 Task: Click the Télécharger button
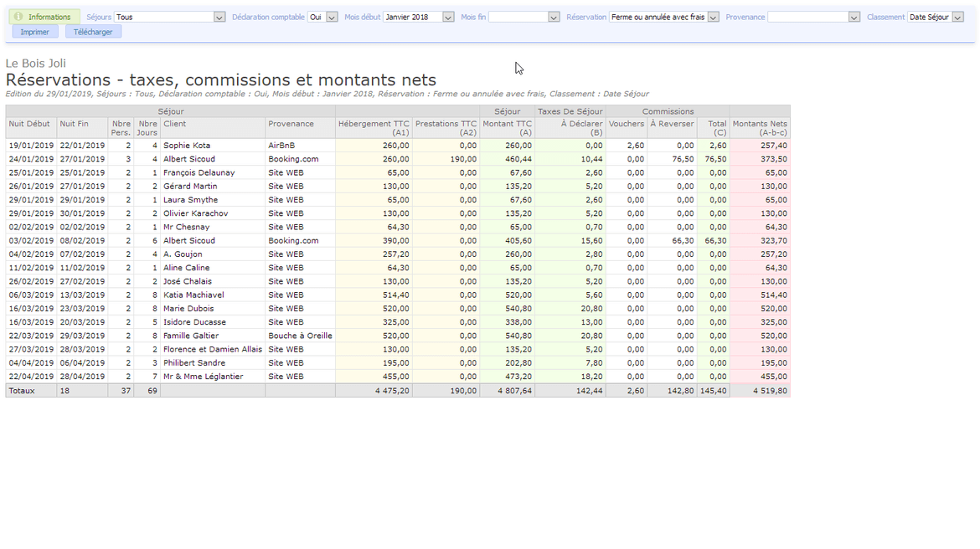pos(94,32)
